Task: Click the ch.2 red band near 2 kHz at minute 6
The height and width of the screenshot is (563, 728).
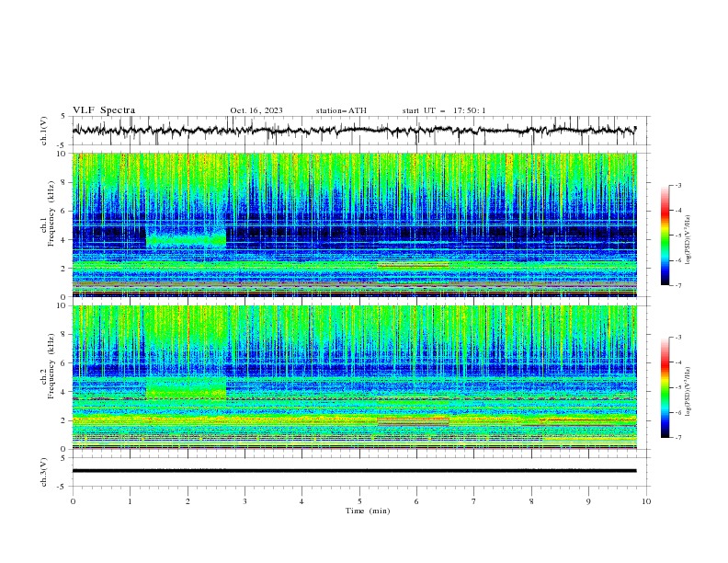Action: pos(414,421)
